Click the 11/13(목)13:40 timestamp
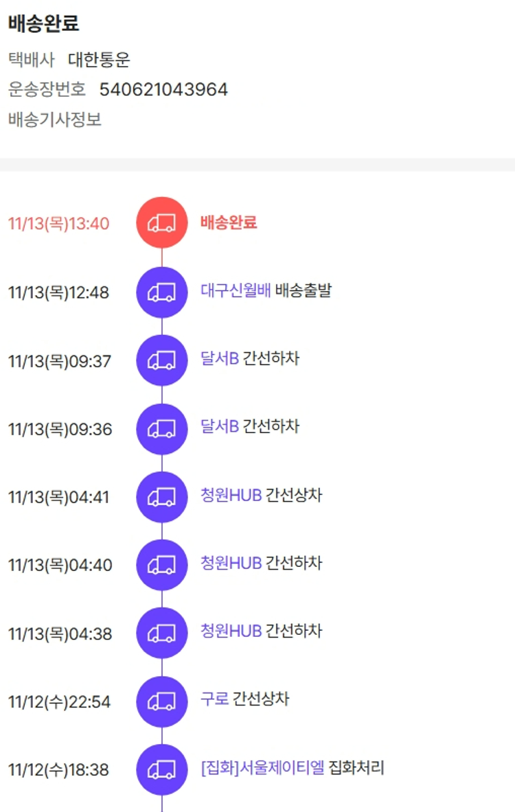Viewport: 515px width, 812px height. point(58,224)
